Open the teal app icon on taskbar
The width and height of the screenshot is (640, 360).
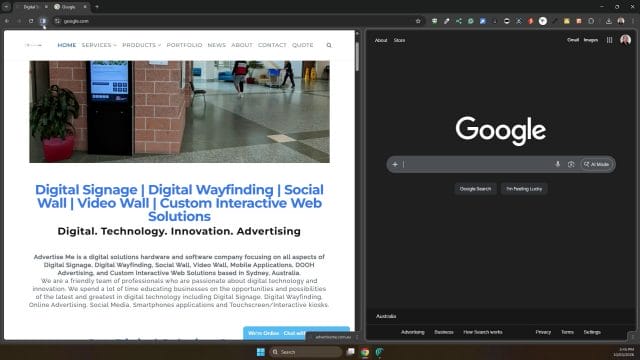pos(379,352)
